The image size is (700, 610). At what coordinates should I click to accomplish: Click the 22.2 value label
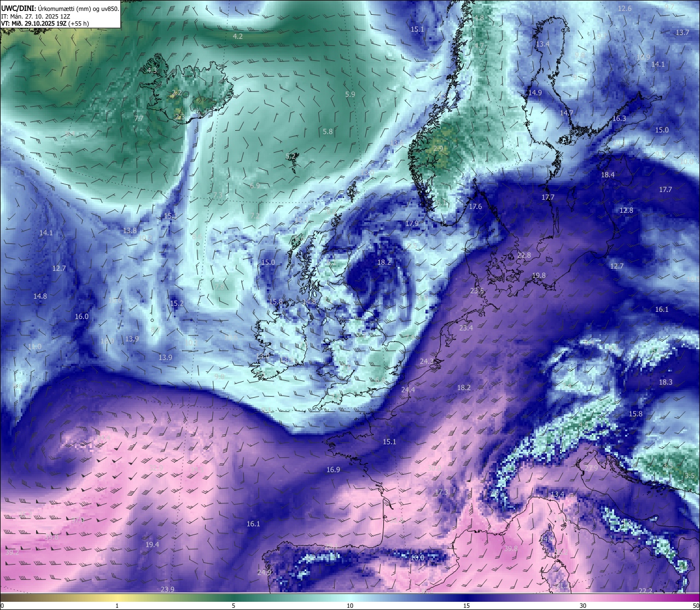click(645, 590)
